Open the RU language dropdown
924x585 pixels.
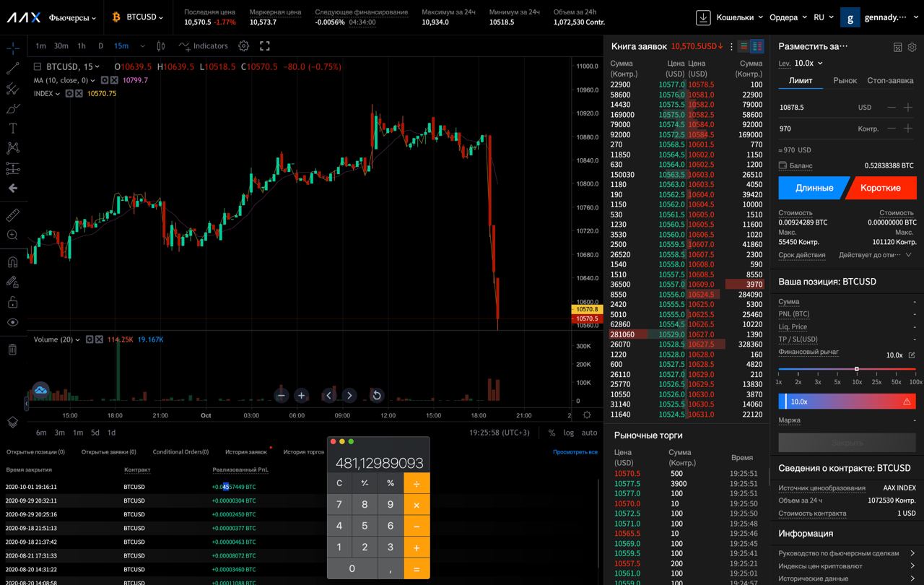[x=824, y=17]
